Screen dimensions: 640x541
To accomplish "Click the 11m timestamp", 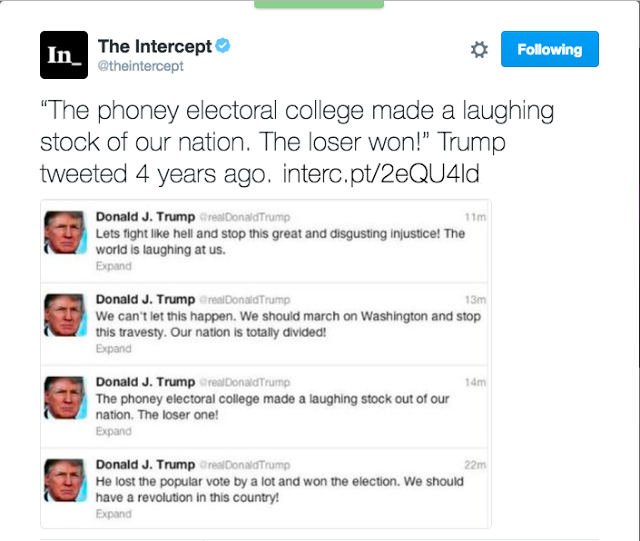I will point(476,217).
